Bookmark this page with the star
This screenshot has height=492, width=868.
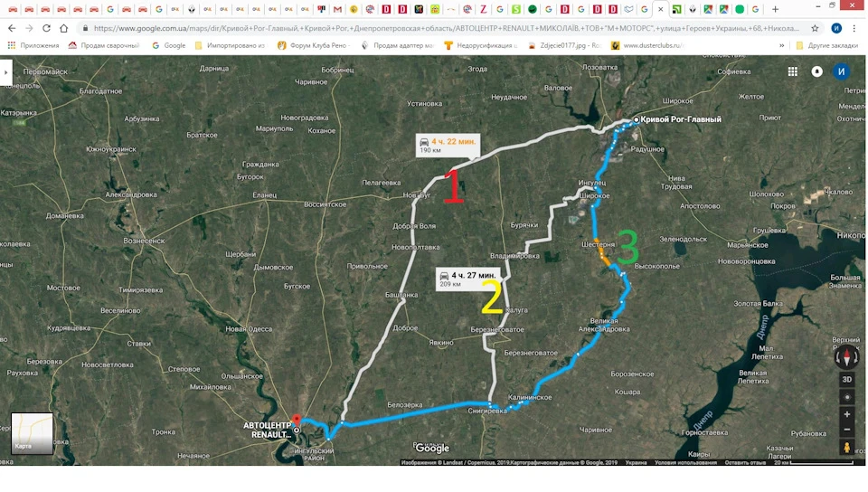click(x=815, y=28)
